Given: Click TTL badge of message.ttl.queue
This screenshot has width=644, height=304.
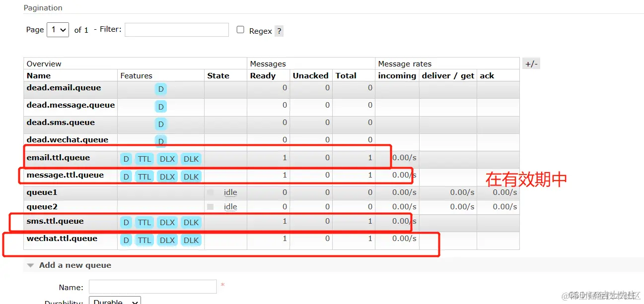Looking at the screenshot, I should tap(144, 177).
